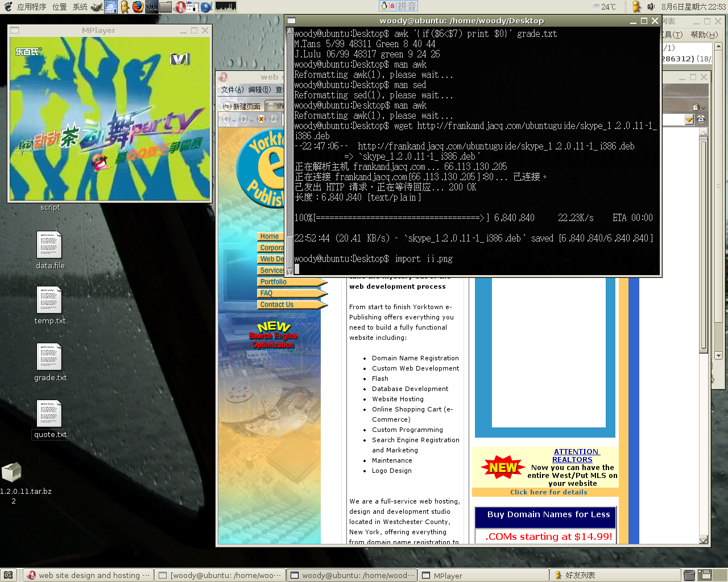
Task: Click the Opera trash closed-pages icon
Action: click(x=696, y=107)
